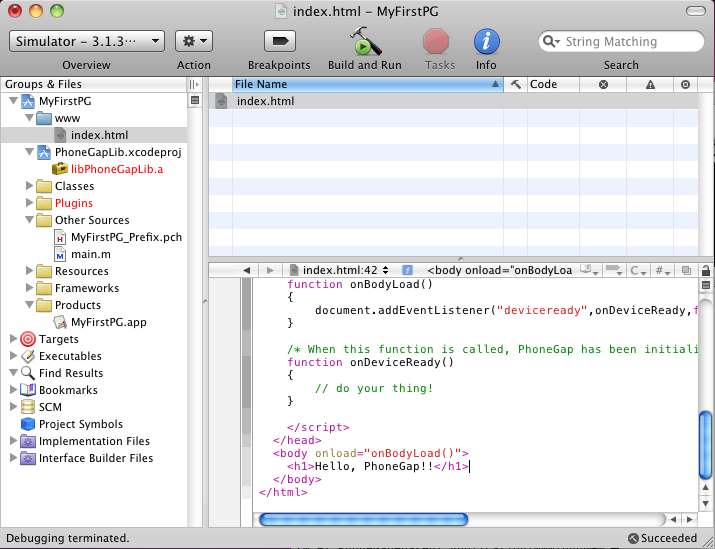
Task: Open the Simulator 3.1.3 overview dropdown
Action: click(x=87, y=41)
